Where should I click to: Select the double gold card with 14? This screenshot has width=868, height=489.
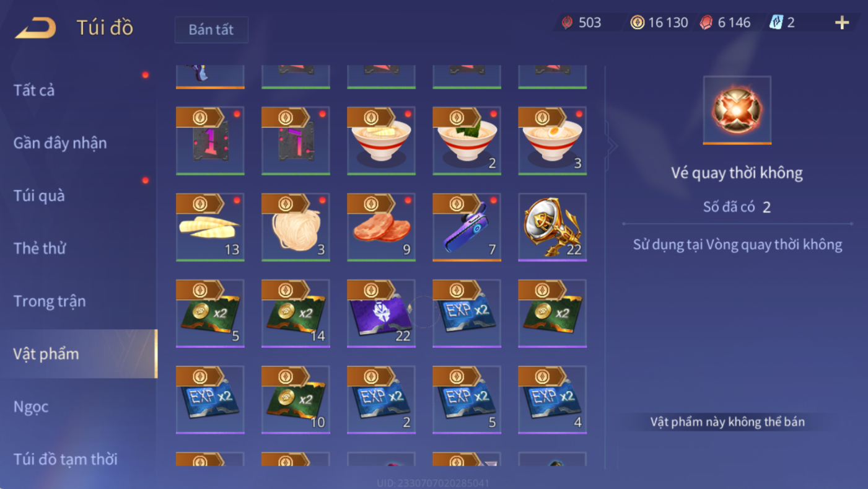click(x=296, y=313)
